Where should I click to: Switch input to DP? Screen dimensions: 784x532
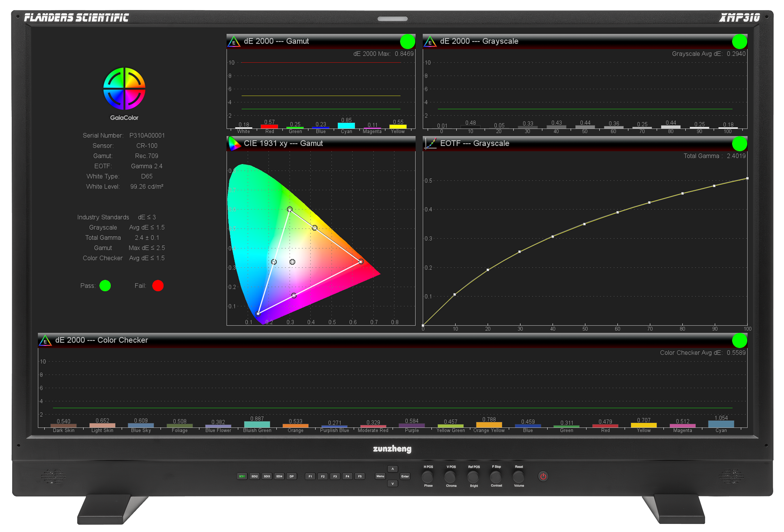click(292, 476)
